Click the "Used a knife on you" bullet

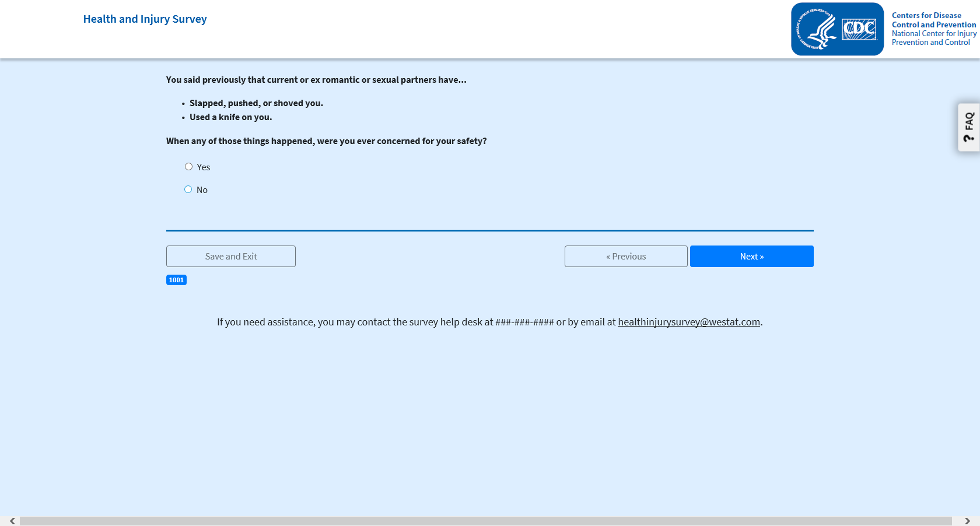click(230, 117)
